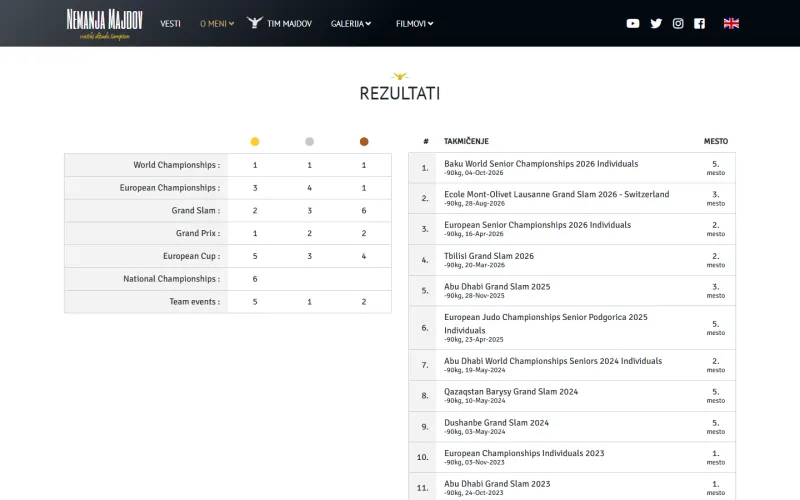Select the Grand Prix row label

click(198, 233)
